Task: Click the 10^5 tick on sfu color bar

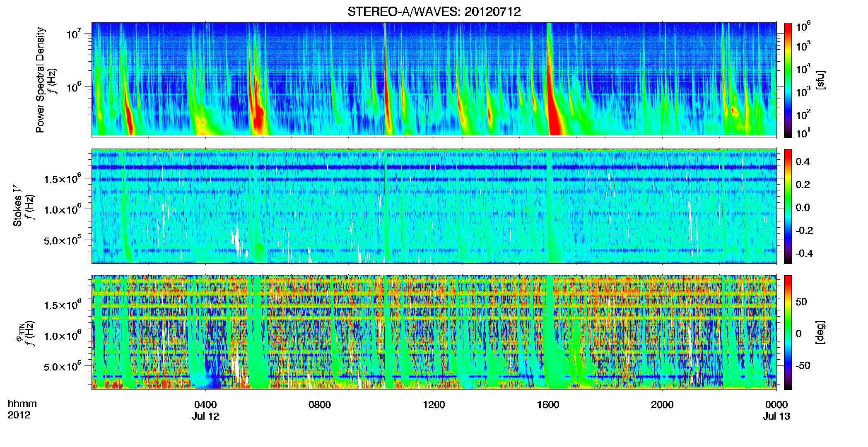Action: pyautogui.click(x=803, y=46)
